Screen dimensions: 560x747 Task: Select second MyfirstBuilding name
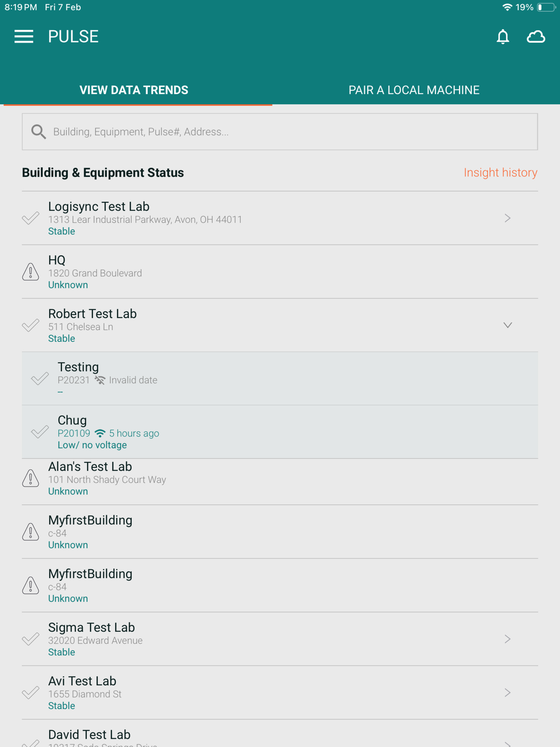(x=90, y=574)
